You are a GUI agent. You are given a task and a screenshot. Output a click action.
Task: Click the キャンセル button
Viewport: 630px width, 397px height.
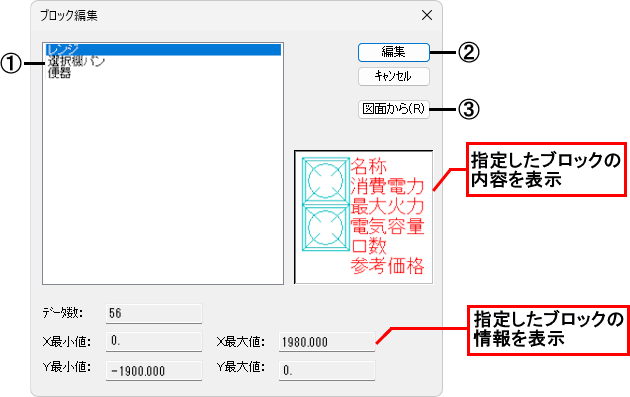(x=393, y=76)
